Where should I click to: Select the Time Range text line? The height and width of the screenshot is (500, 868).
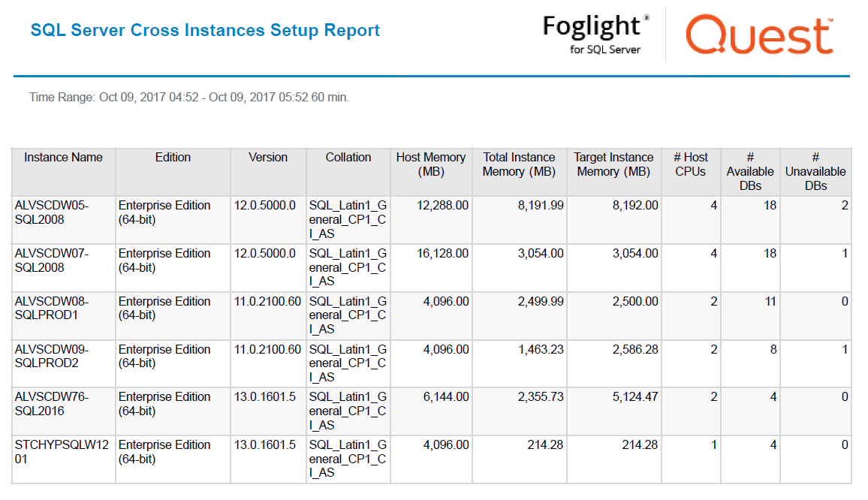click(x=188, y=98)
